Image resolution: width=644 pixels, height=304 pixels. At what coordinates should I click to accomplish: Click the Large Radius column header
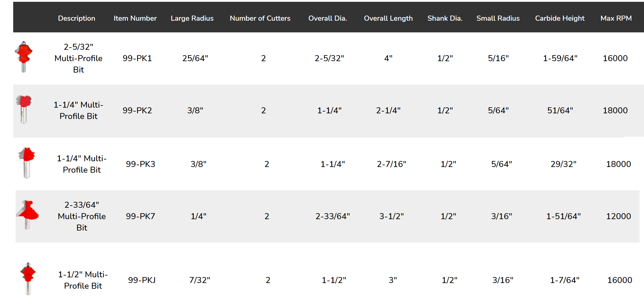pos(192,18)
